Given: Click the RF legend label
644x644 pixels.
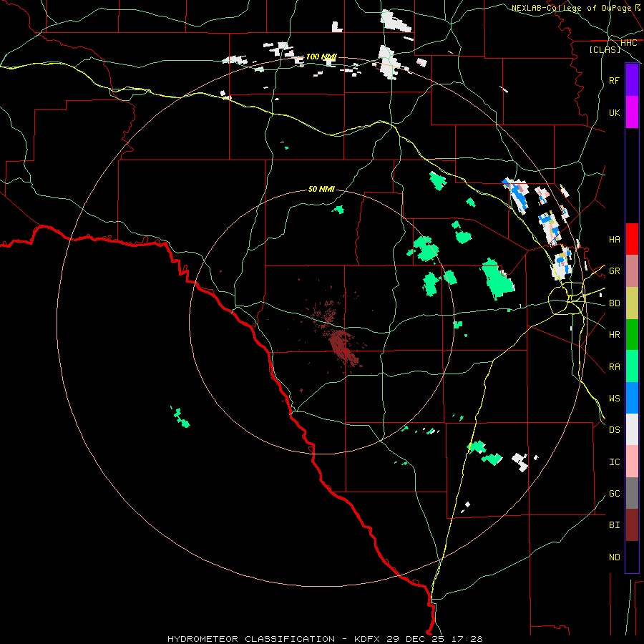Looking at the screenshot, I should point(614,80).
